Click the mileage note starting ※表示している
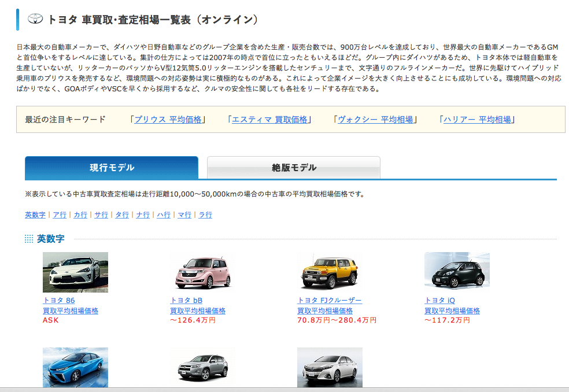 [194, 194]
